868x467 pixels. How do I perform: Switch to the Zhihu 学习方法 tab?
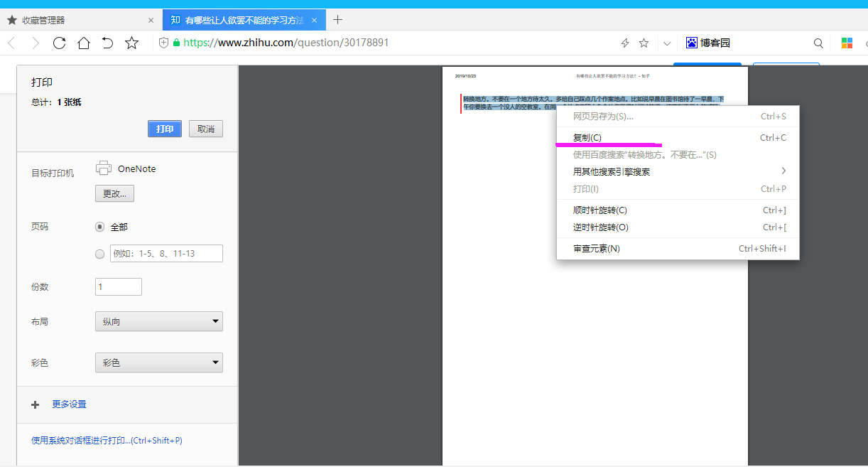[244, 20]
